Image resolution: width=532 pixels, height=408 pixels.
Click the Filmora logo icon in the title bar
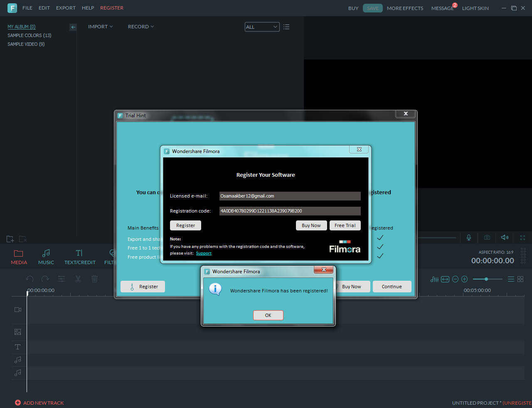[12, 8]
